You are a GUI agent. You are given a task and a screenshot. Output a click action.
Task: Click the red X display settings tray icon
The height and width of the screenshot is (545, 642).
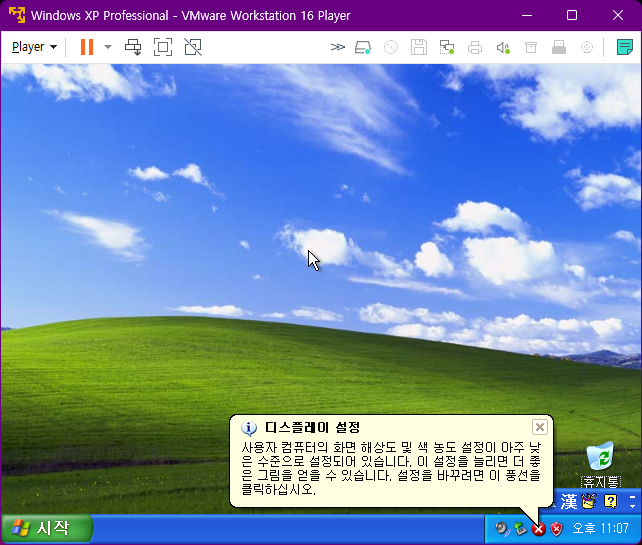click(538, 529)
